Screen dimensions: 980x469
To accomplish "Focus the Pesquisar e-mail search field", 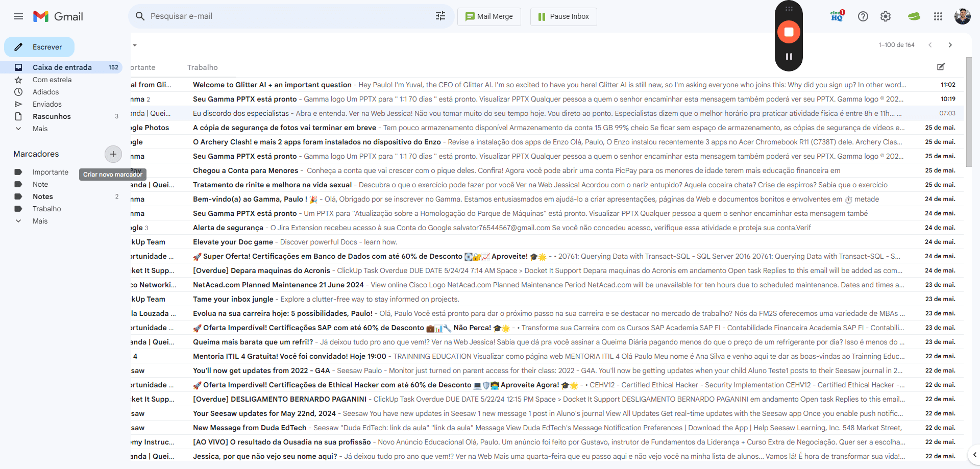I will click(x=291, y=16).
